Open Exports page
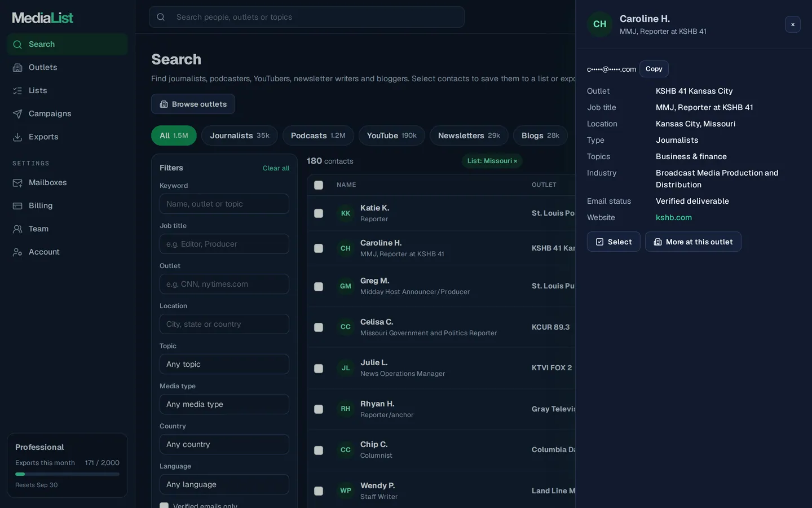This screenshot has width=812, height=508. click(67, 137)
